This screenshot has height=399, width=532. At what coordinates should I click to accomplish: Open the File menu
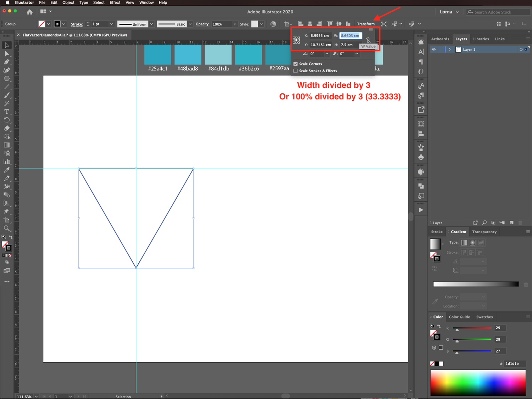click(x=42, y=2)
